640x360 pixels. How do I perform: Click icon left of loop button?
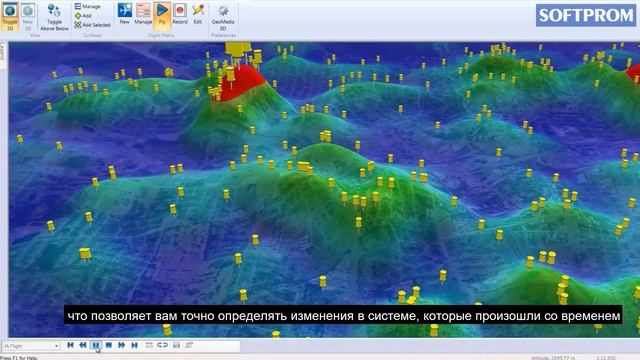pos(149,345)
